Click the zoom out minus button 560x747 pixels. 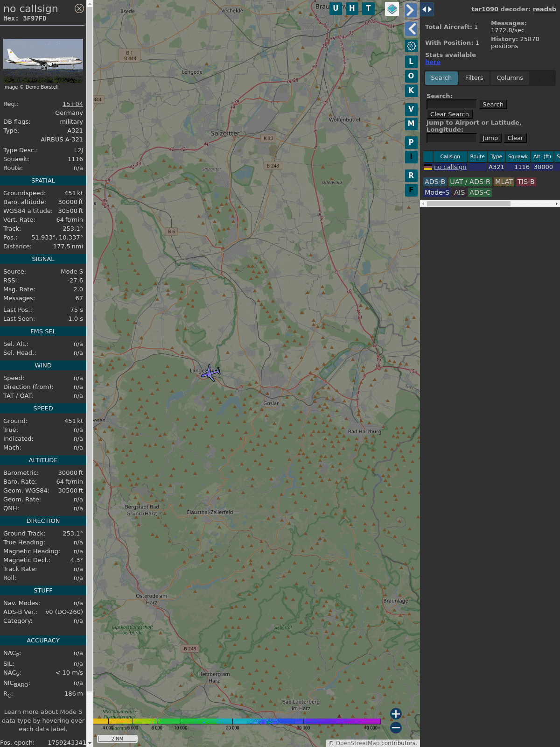click(396, 727)
